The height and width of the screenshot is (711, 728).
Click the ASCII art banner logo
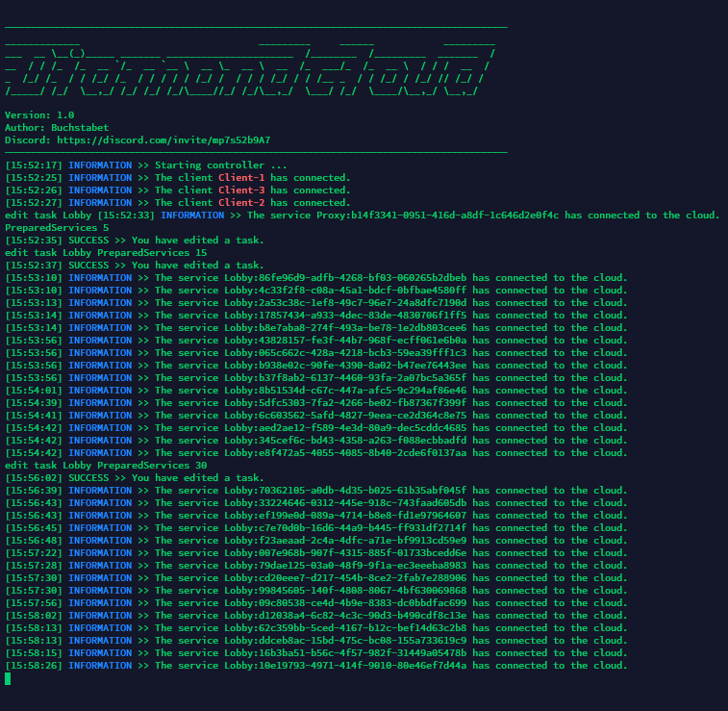[250, 67]
